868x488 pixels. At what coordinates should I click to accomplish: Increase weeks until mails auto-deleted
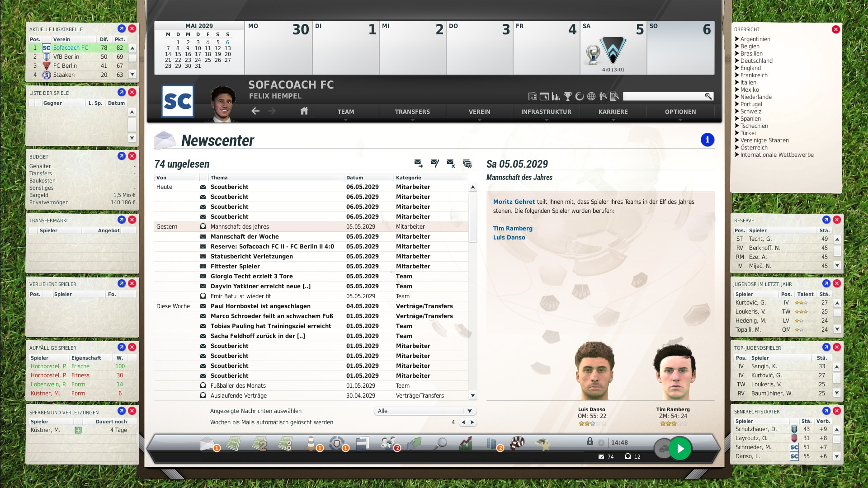click(x=472, y=422)
